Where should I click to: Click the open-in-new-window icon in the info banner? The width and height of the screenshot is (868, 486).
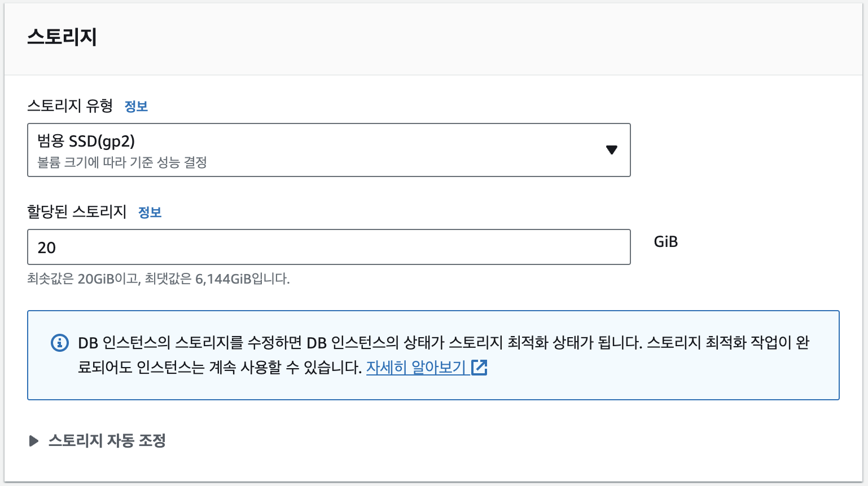[x=480, y=368]
